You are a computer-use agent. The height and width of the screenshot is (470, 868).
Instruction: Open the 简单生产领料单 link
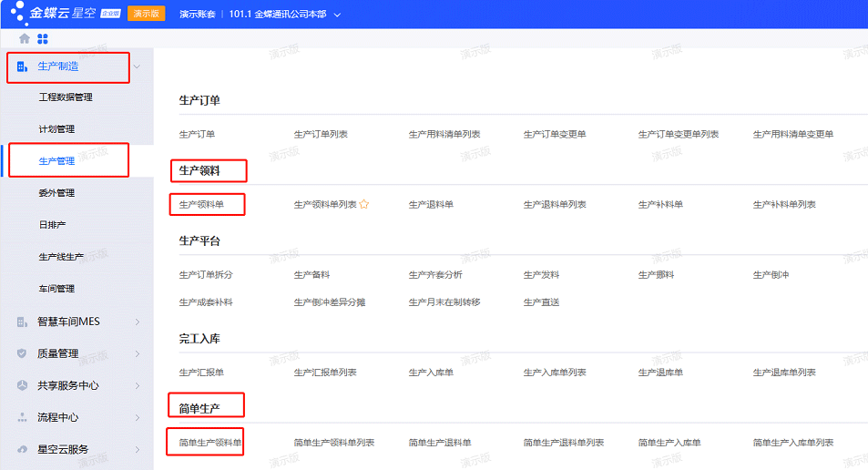210,443
